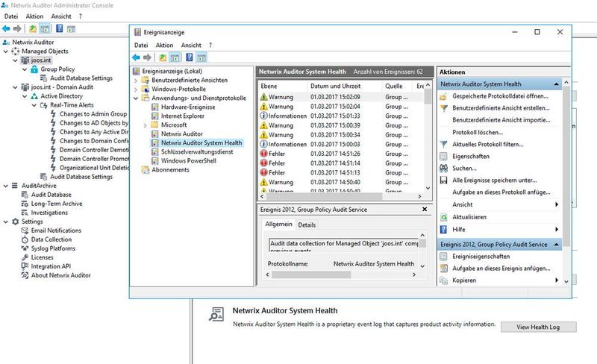Click Aufgabe an dieses Protokoll anfügen
The width and height of the screenshot is (597, 364).
tap(501, 192)
